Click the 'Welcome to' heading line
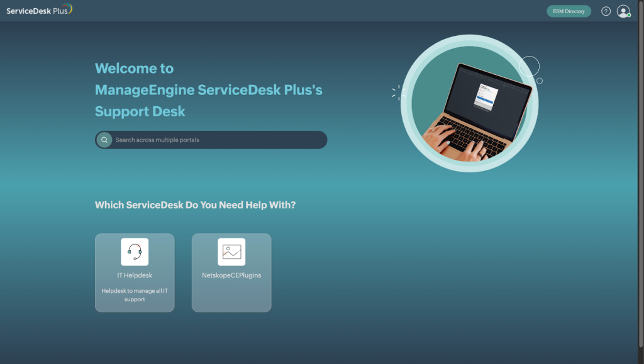Image resolution: width=644 pixels, height=364 pixels. [135, 68]
